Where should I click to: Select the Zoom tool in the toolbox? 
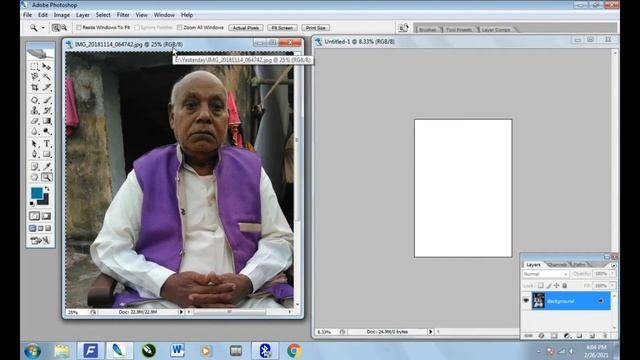click(x=47, y=177)
